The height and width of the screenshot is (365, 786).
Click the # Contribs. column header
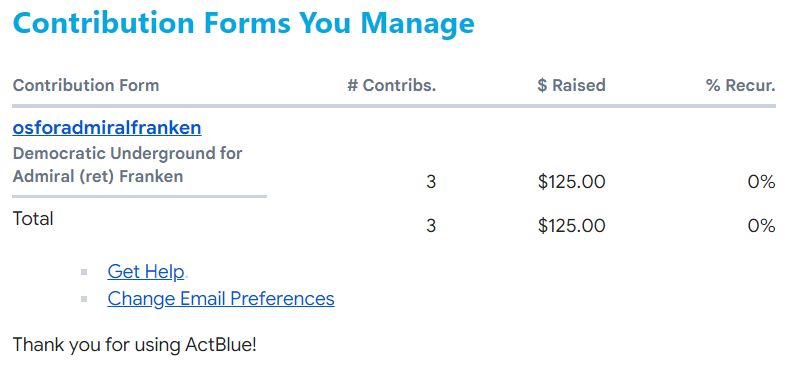click(x=392, y=85)
